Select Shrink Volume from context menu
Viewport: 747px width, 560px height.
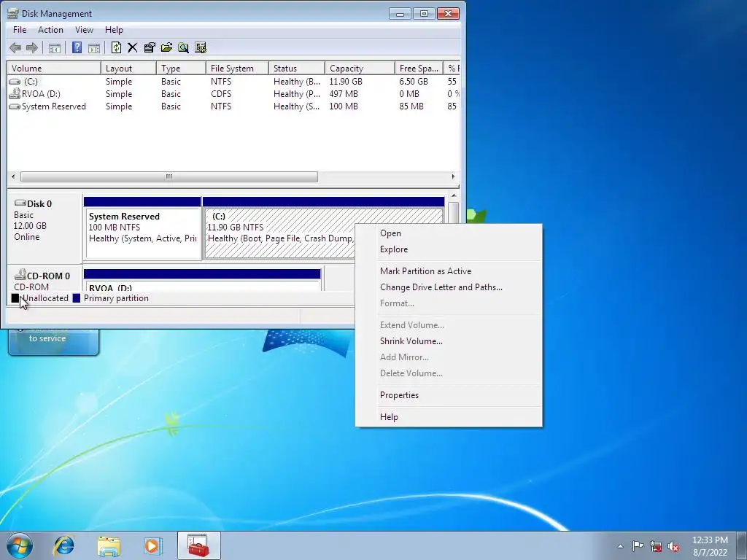tap(449, 341)
